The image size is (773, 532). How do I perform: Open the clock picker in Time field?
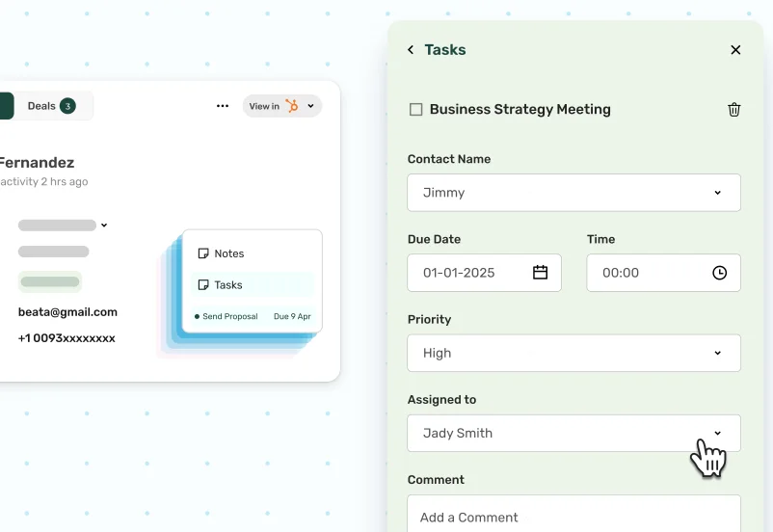point(719,273)
